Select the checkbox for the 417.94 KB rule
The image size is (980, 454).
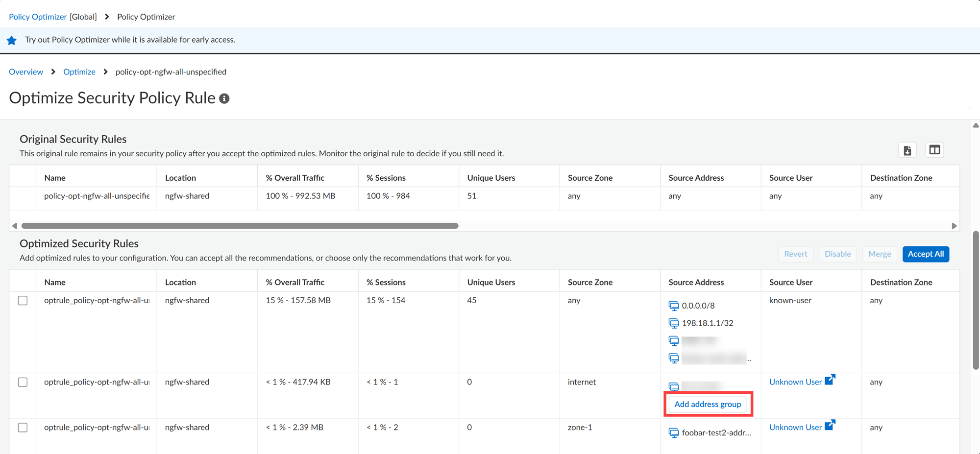23,382
